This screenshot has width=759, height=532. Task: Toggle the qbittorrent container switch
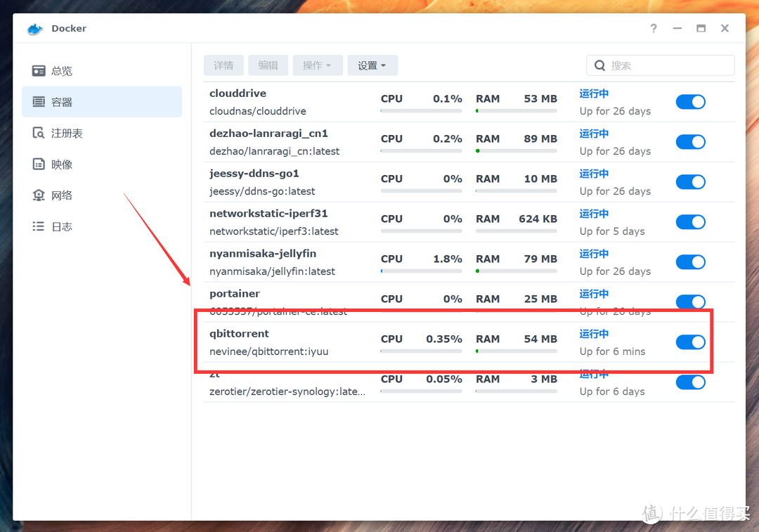[x=690, y=342]
